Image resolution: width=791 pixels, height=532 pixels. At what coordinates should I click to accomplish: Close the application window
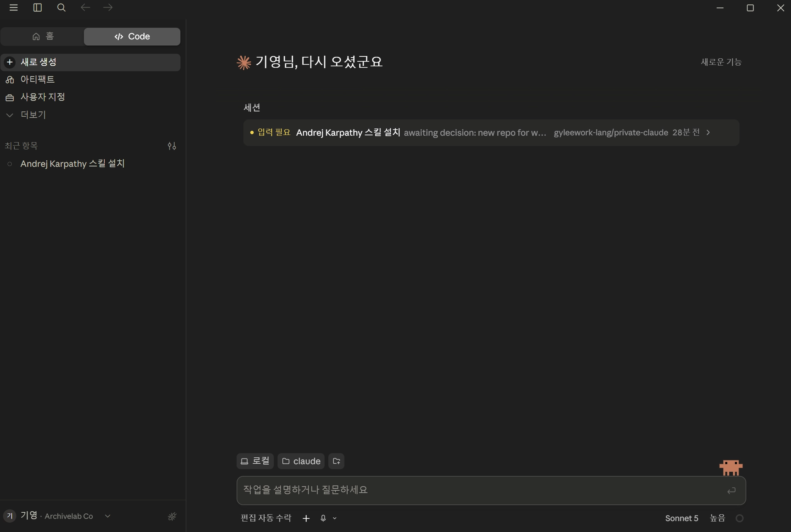780,8
